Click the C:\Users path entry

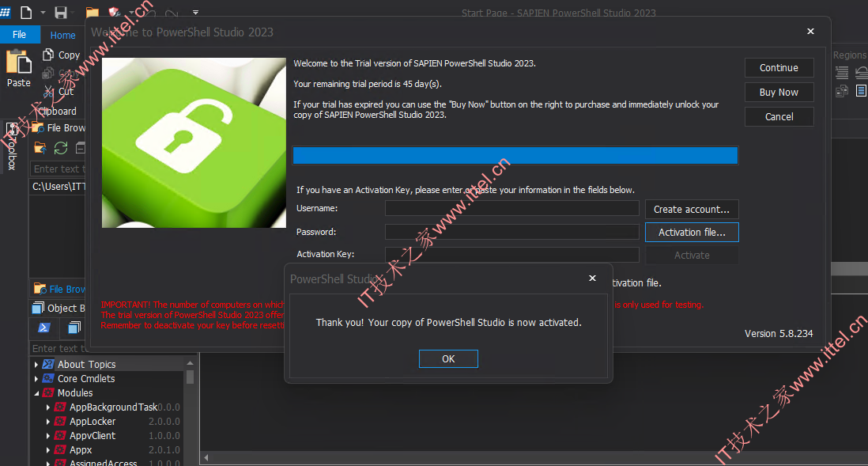point(58,186)
